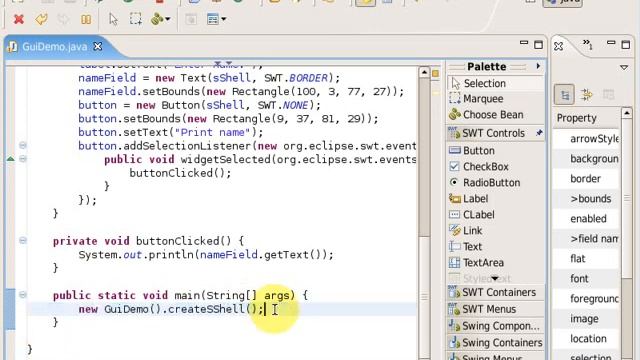Select the arrow selection tool in toolbar
Viewport: 640px width, 360px height.
113,19
